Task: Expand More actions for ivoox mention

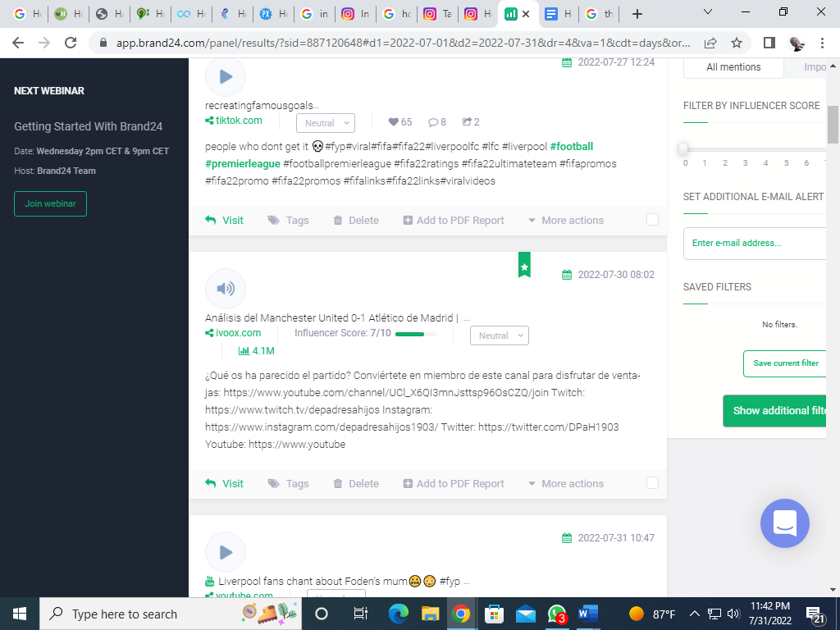Action: 566,483
